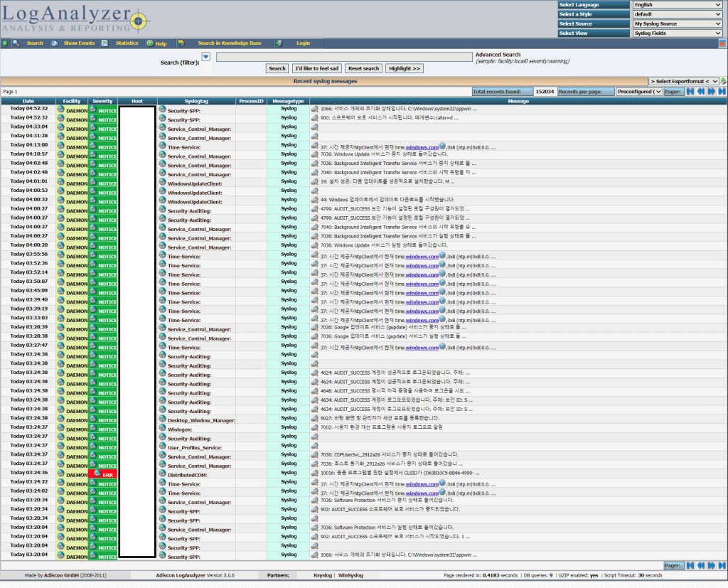Click the knowledge base icon in the menu
This screenshot has height=588, width=728.
tap(181, 43)
